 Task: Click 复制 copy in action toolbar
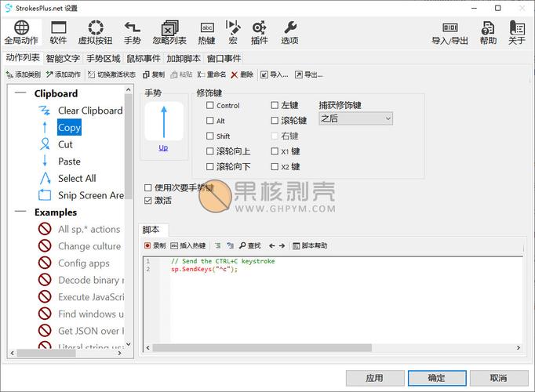click(x=154, y=74)
